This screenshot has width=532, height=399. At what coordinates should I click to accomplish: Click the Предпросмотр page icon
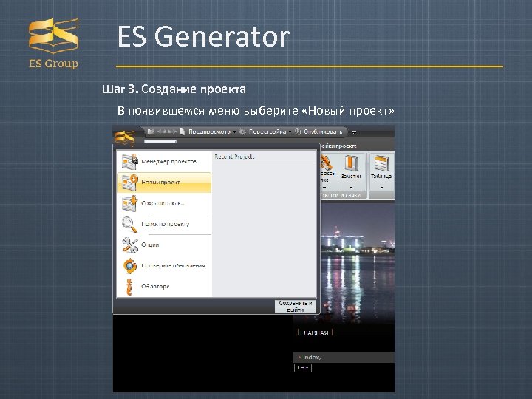click(x=183, y=132)
